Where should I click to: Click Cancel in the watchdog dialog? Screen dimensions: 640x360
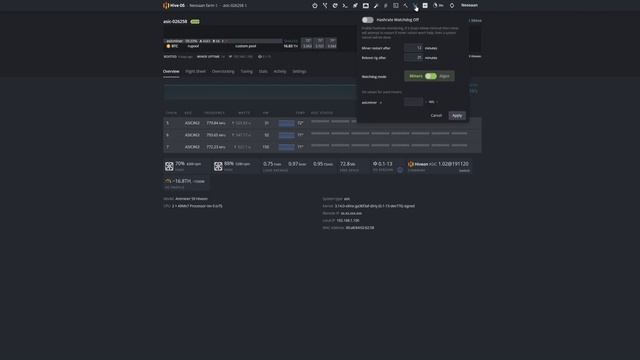[436, 116]
